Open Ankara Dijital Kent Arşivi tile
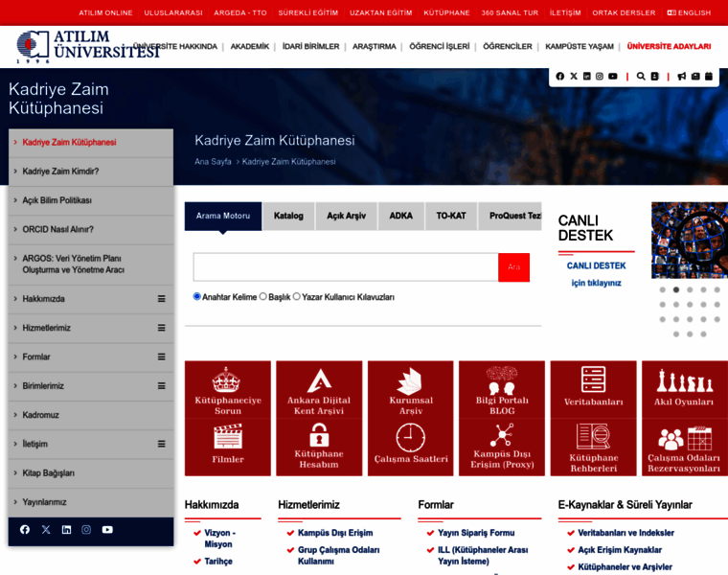This screenshot has width=728, height=575. pyautogui.click(x=319, y=390)
